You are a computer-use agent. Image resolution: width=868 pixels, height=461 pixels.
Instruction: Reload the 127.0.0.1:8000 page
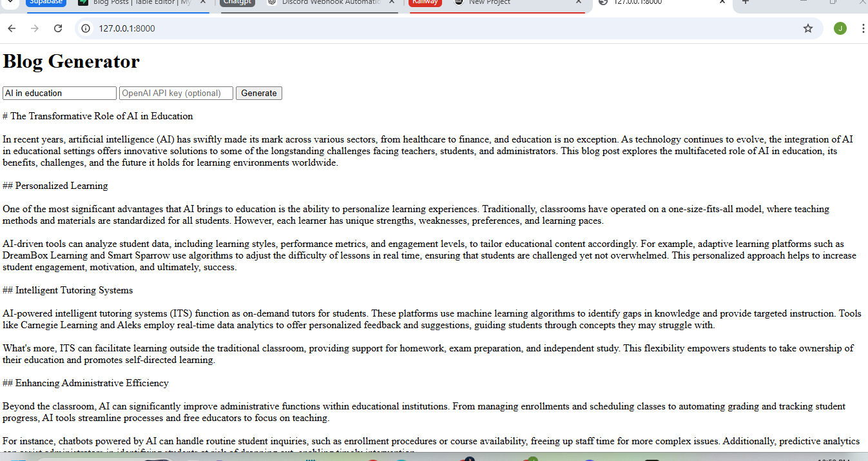[x=58, y=28]
